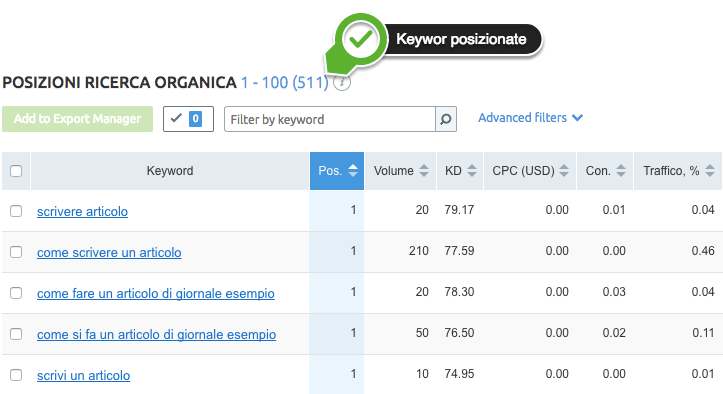Sort by Traffico, % column arrows
723x394 pixels.
pos(710,171)
